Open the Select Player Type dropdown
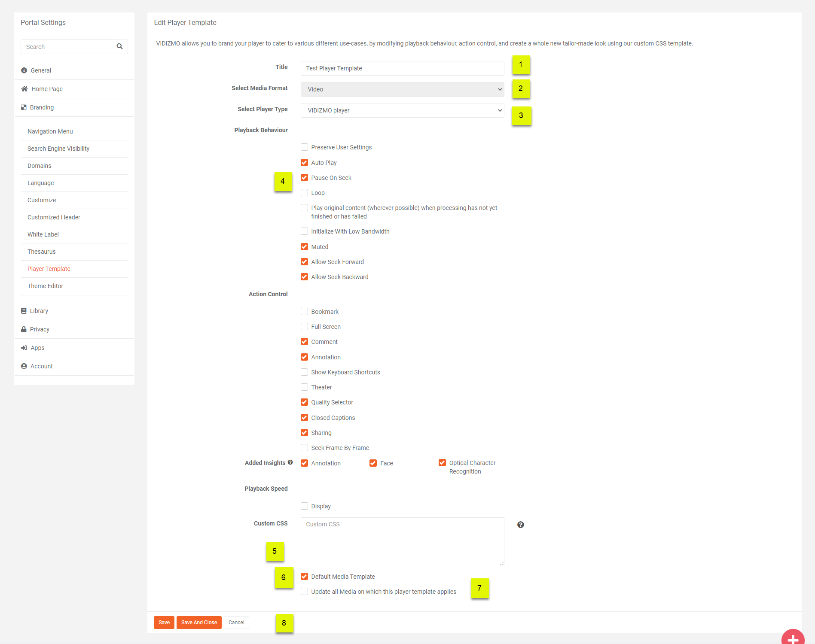The image size is (815, 644). pos(402,110)
